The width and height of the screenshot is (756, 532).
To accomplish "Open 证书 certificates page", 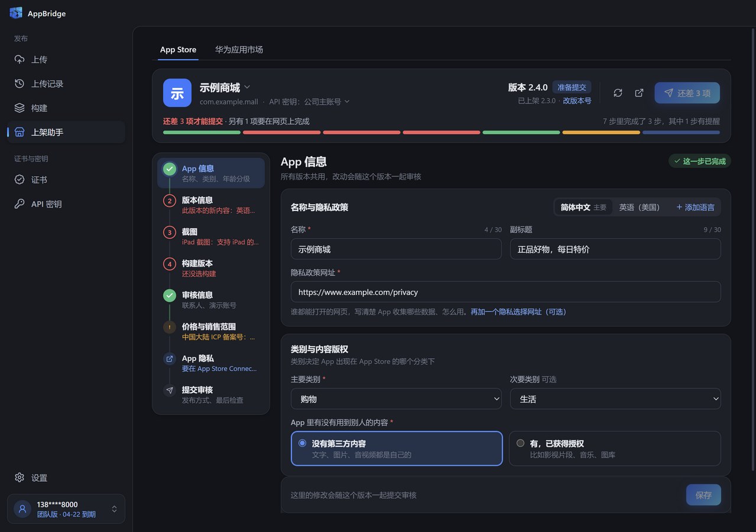I will click(66, 180).
